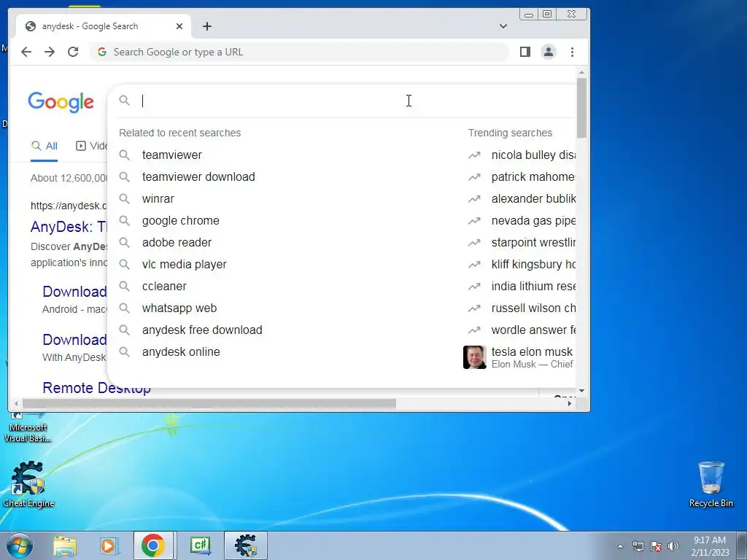Click the horizontal scrollbar thumb
Screen dimensions: 747x560
(x=209, y=404)
